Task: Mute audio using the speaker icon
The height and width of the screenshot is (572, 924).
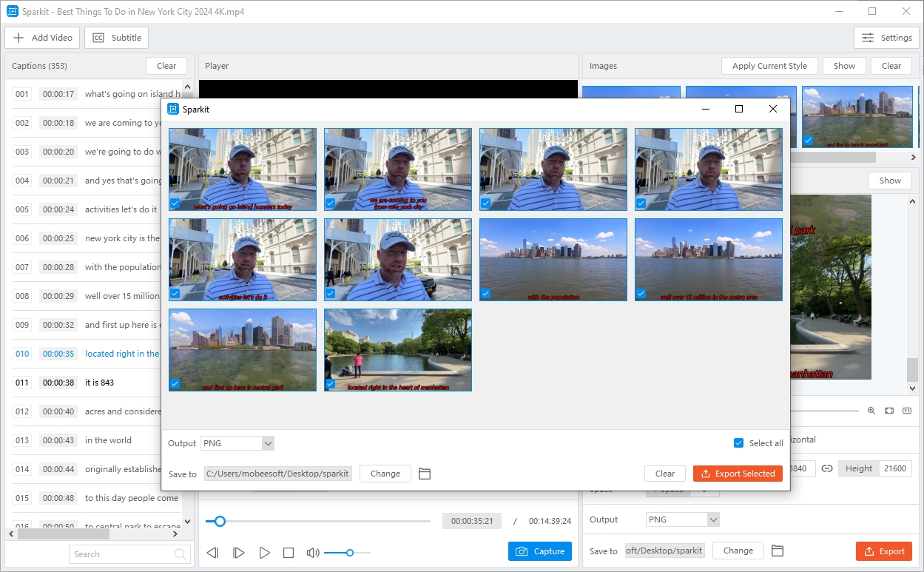Action: tap(312, 552)
